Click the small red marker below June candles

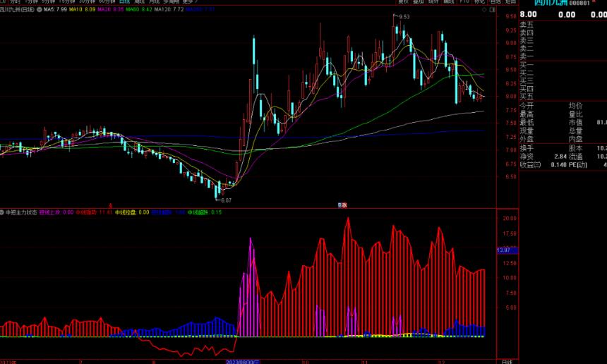point(110,206)
